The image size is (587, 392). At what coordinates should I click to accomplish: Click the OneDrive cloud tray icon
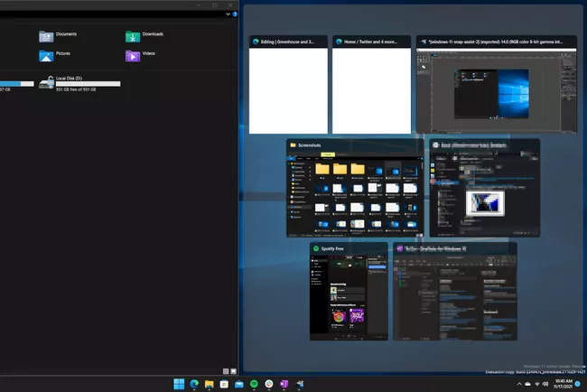pos(528,384)
